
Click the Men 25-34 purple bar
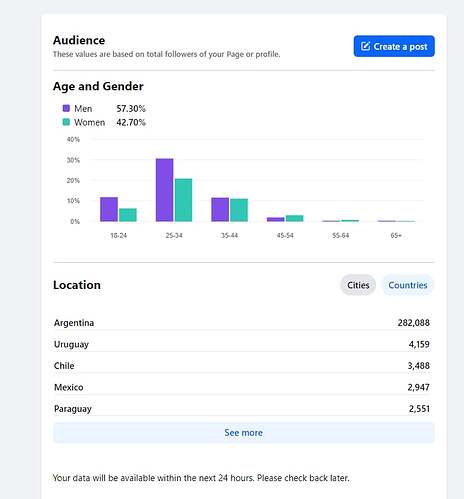tap(165, 190)
